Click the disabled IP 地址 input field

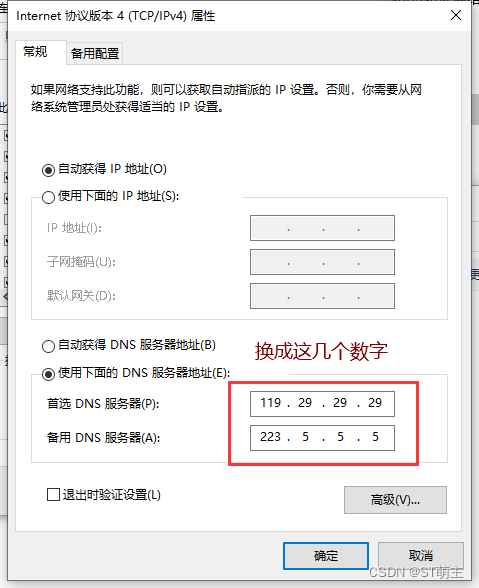pos(322,228)
